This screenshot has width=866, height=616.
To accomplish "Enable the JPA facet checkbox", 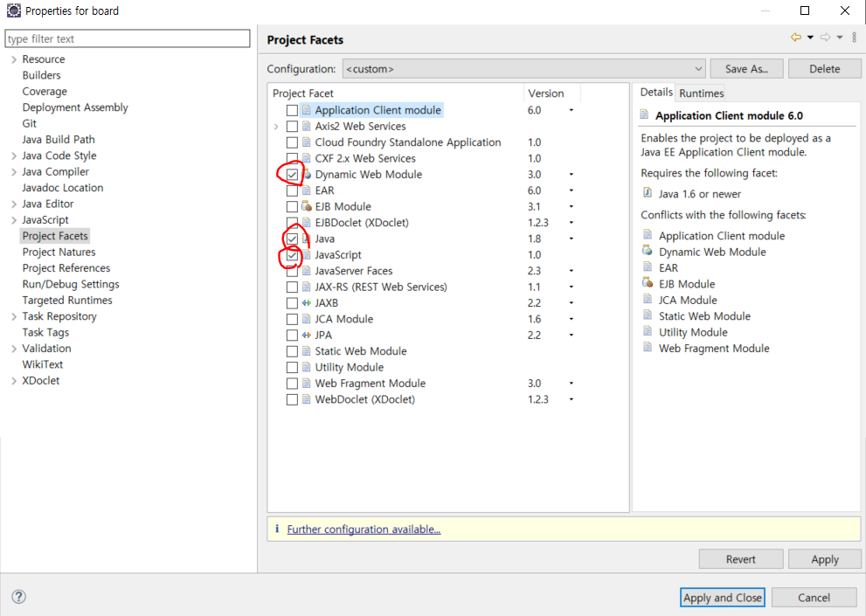I will click(292, 336).
